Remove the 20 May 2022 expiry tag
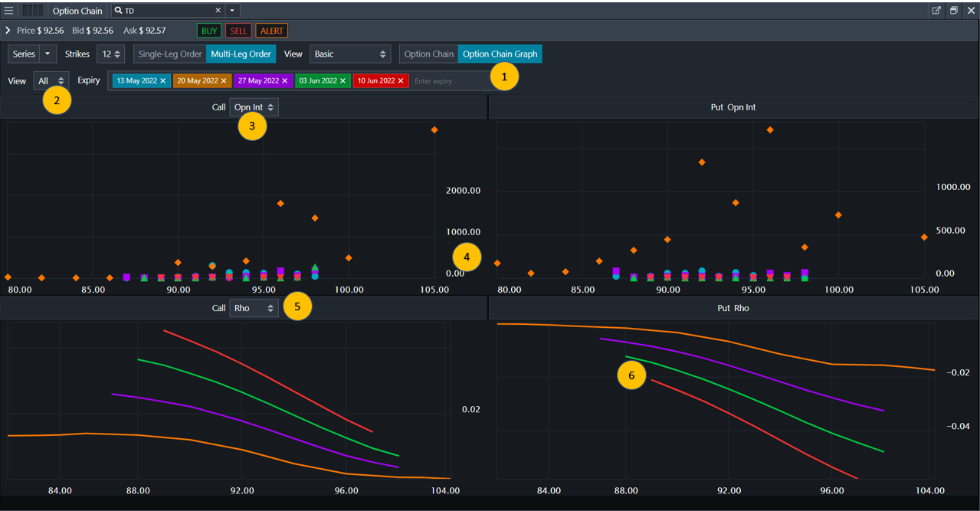 click(225, 80)
